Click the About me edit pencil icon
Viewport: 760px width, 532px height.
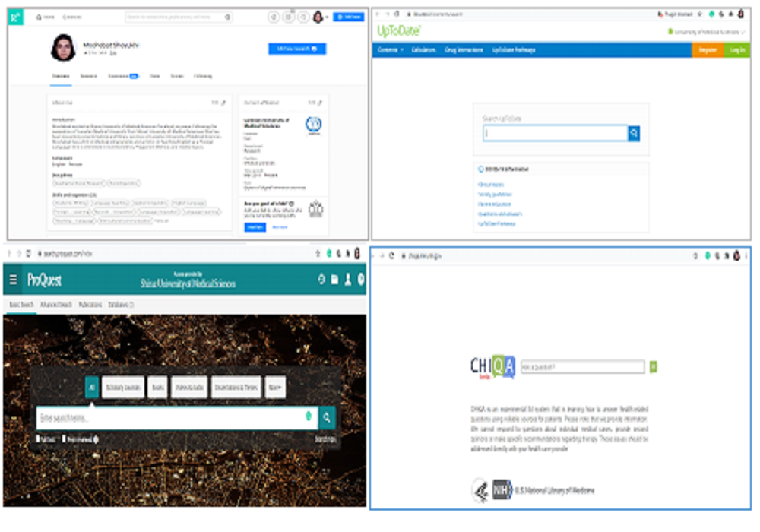coord(223,103)
